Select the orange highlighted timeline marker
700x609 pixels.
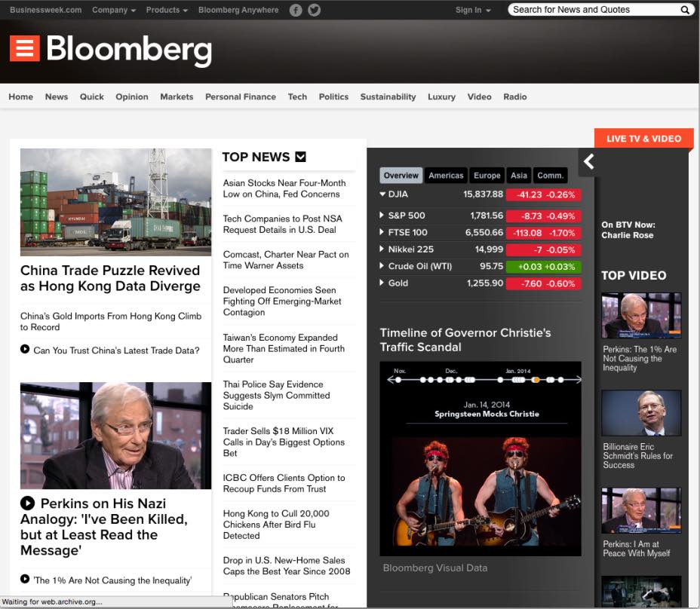(536, 380)
